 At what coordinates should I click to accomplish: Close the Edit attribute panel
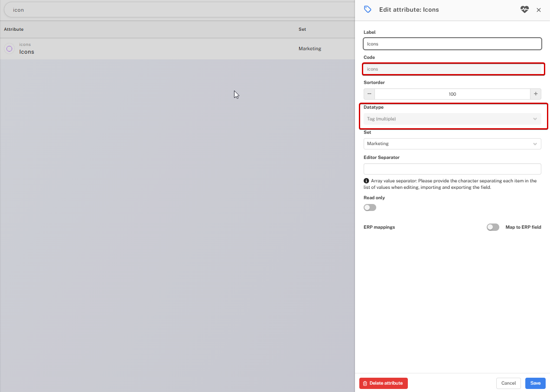click(539, 10)
